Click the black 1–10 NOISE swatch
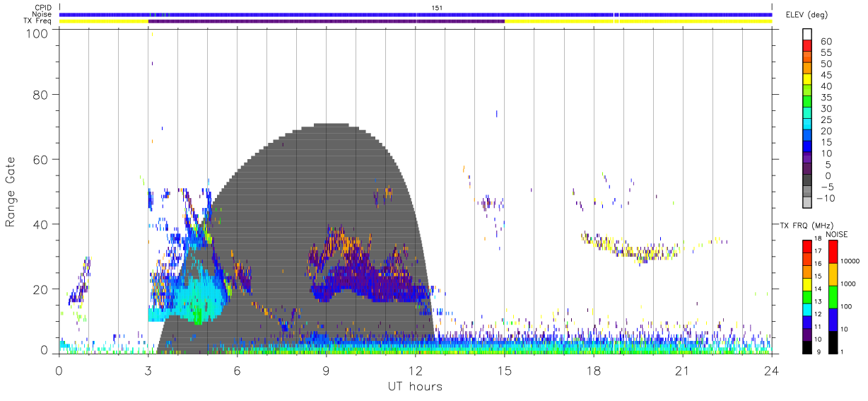Viewport: 868px width, 401px height. [x=833, y=341]
